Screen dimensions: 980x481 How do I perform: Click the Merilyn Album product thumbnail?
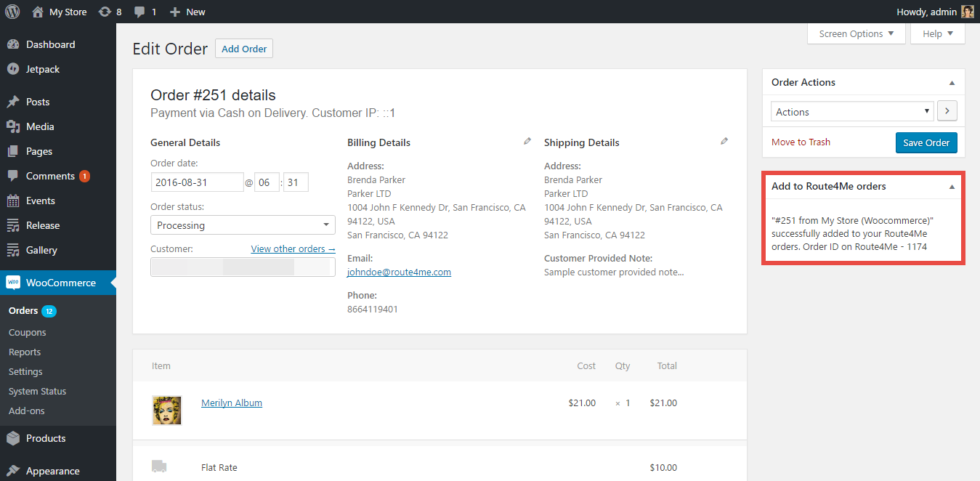166,410
